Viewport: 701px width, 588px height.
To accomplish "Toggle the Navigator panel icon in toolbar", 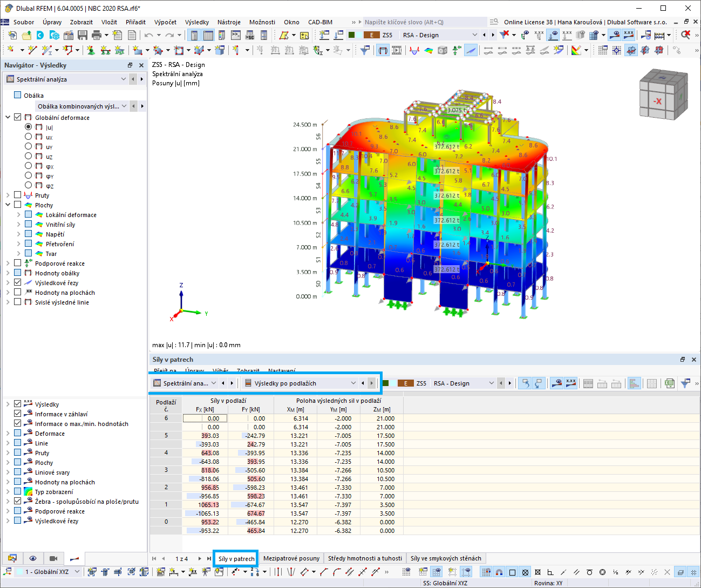I will (194, 35).
